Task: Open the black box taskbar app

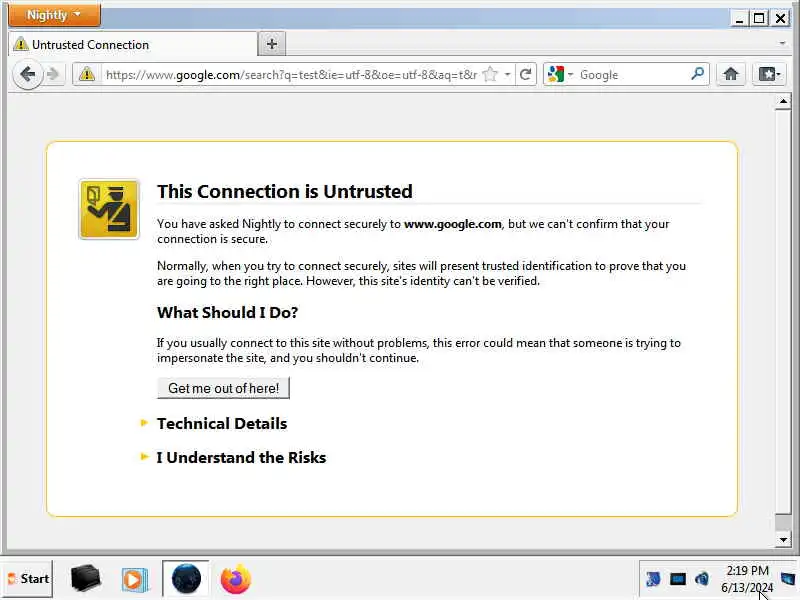Action: pos(85,579)
